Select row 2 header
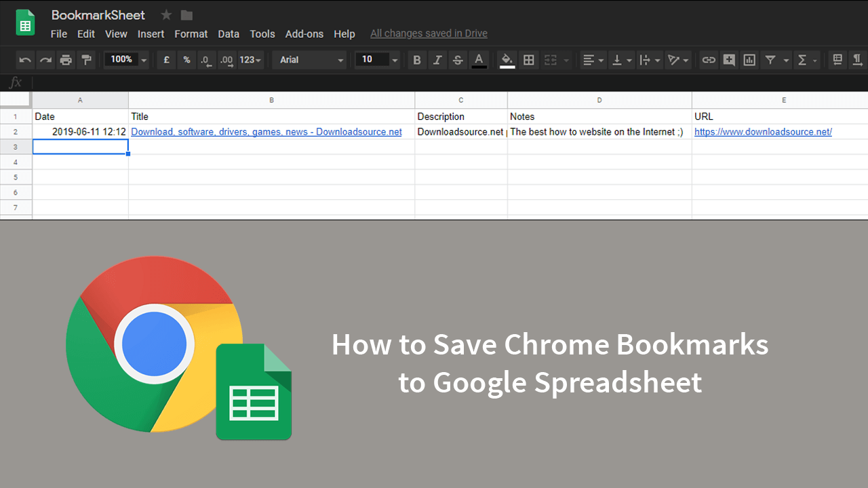Image resolution: width=868 pixels, height=488 pixels. 16,131
